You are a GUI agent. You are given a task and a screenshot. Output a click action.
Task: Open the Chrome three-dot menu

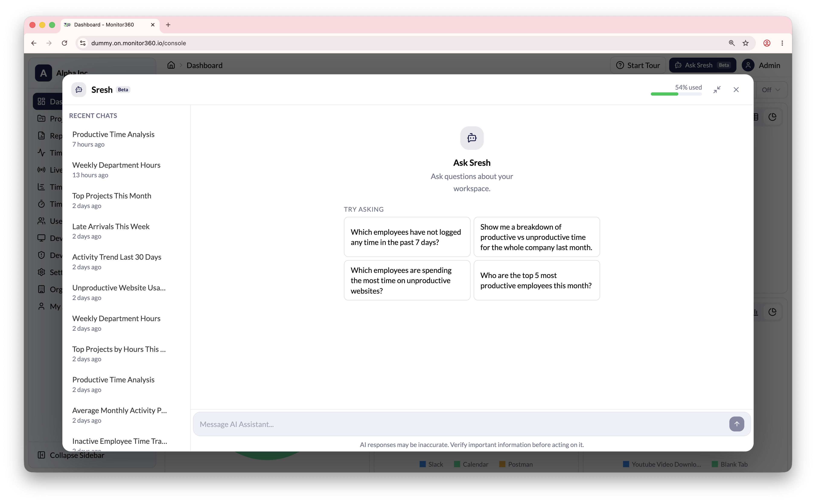(x=782, y=43)
